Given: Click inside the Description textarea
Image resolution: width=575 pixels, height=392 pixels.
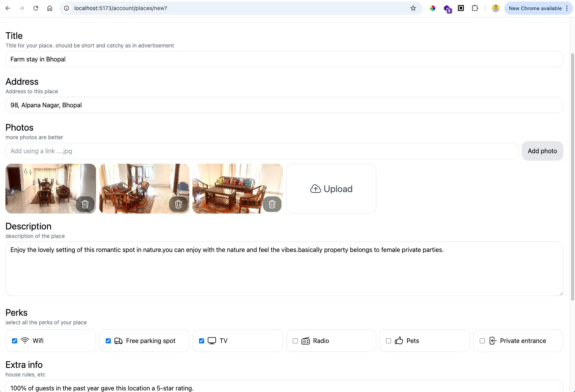Looking at the screenshot, I should 284,269.
